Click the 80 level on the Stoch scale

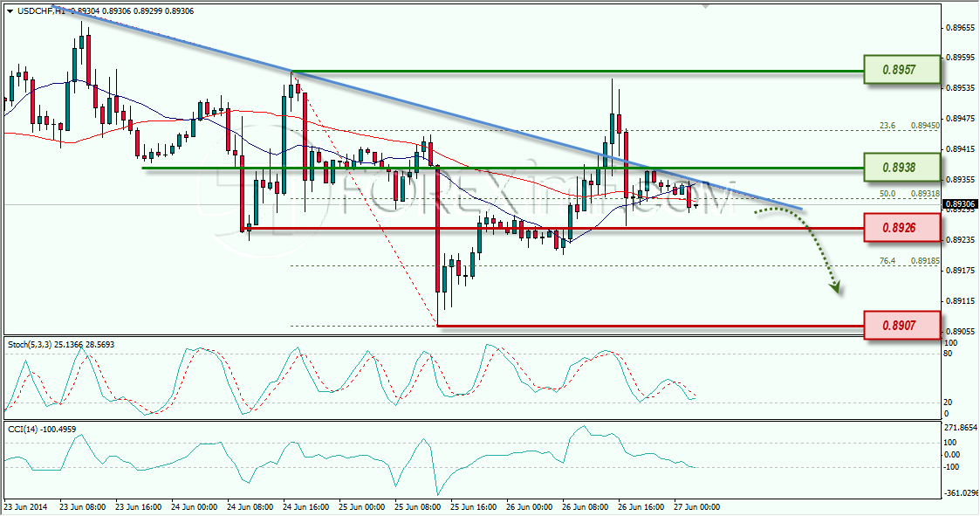pos(948,354)
